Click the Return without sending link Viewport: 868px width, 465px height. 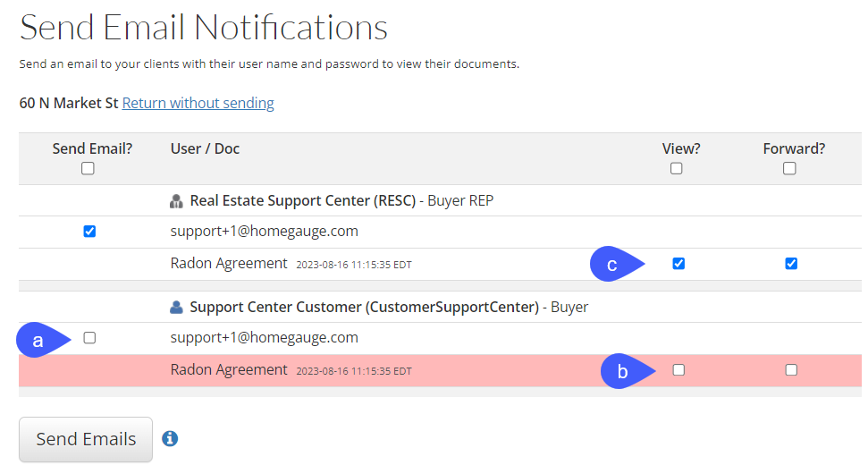[198, 103]
